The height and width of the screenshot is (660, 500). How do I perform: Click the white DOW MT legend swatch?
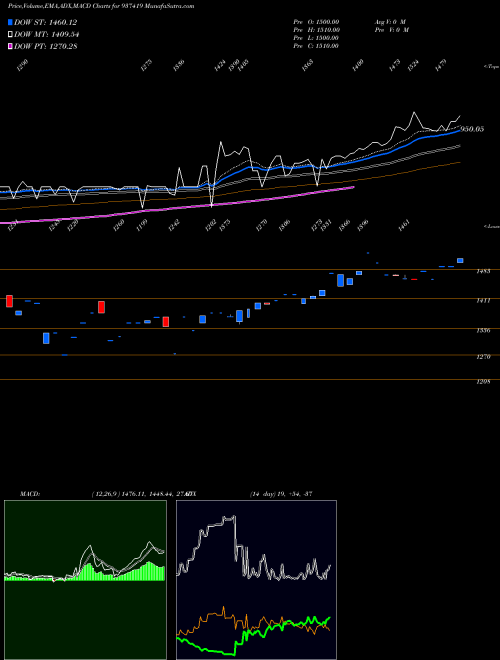10,35
